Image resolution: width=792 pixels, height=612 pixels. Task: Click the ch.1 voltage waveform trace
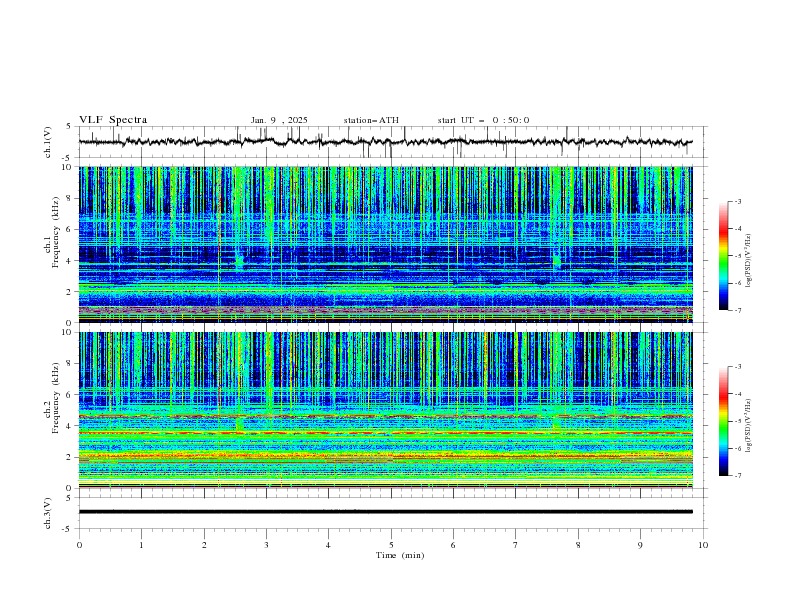(x=385, y=142)
